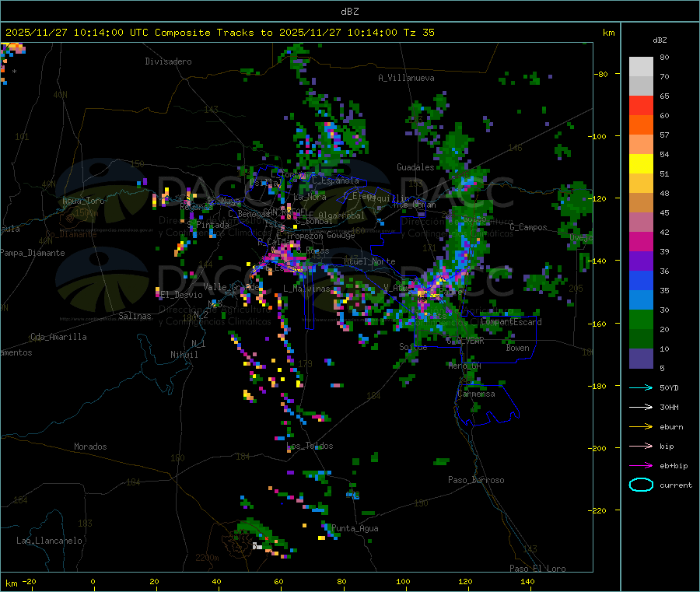Click the UTC Composite Tracks timestamp header

[x=220, y=33]
